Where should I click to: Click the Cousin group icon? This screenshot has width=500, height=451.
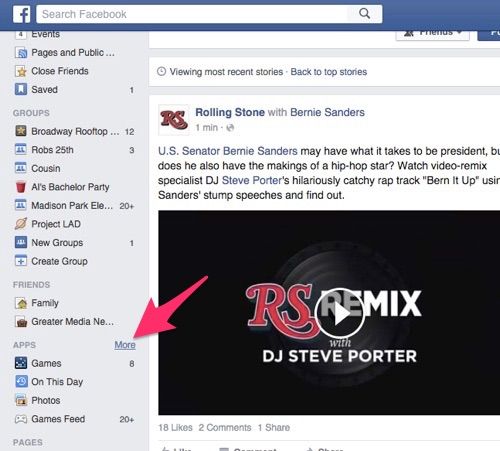click(21, 168)
